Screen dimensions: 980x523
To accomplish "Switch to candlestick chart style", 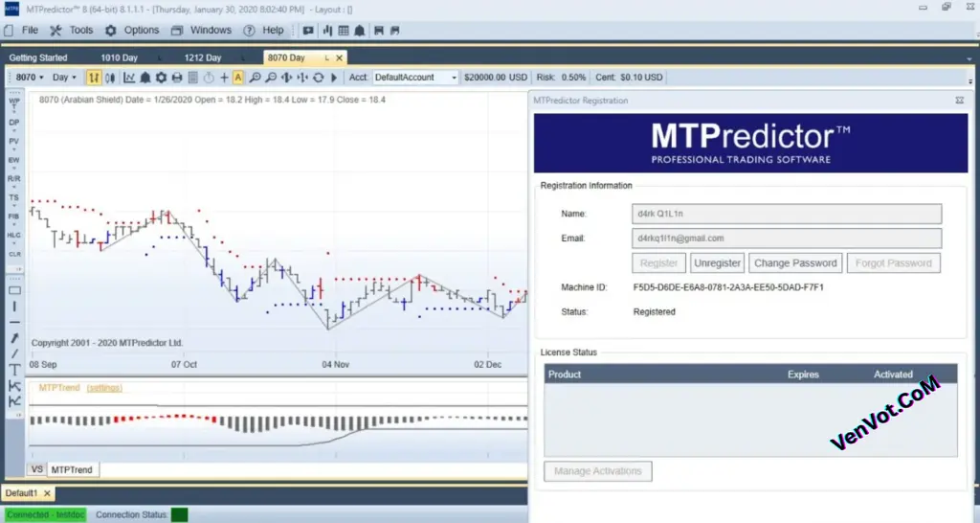I will 110,78.
